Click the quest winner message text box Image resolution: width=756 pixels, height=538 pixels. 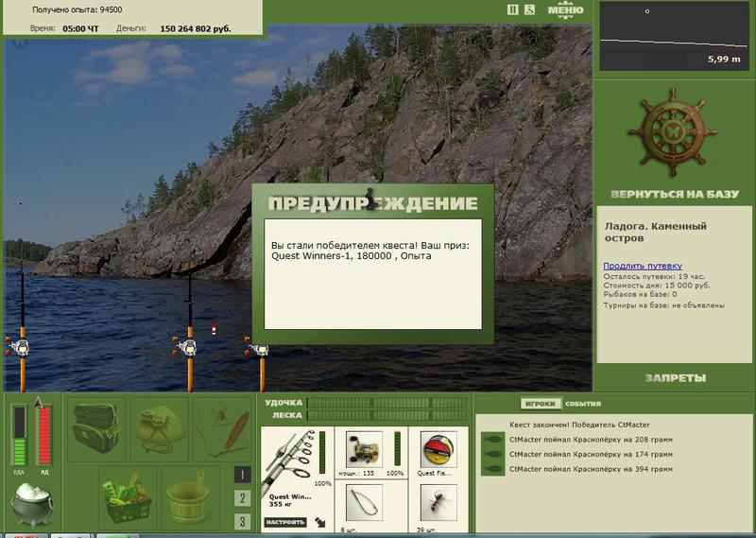click(372, 274)
